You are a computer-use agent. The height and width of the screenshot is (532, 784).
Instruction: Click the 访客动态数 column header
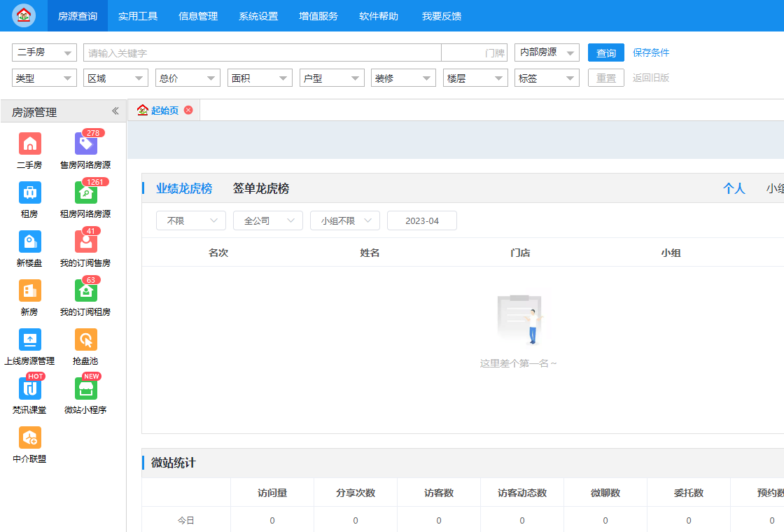522,493
